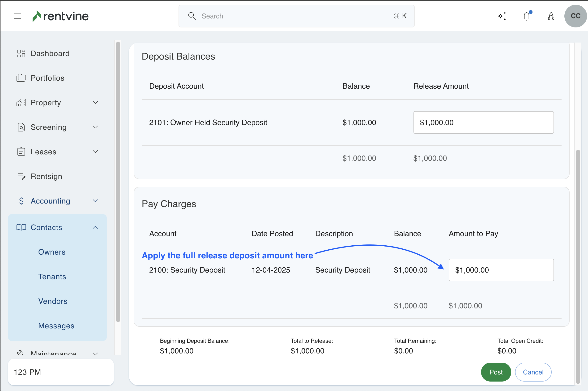
Task: Click the Portfolios folder icon
Action: coord(21,78)
